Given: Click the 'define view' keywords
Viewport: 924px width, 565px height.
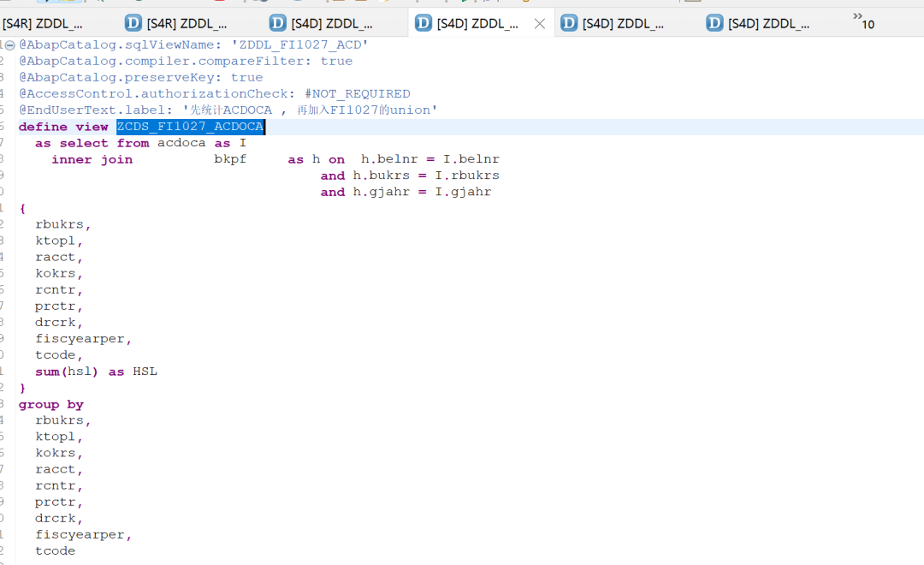Looking at the screenshot, I should (x=63, y=127).
